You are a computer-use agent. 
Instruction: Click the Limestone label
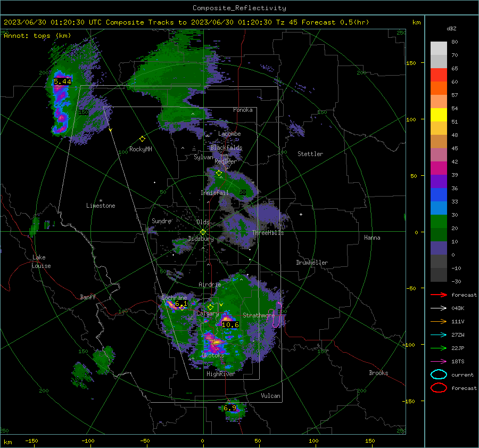(101, 206)
